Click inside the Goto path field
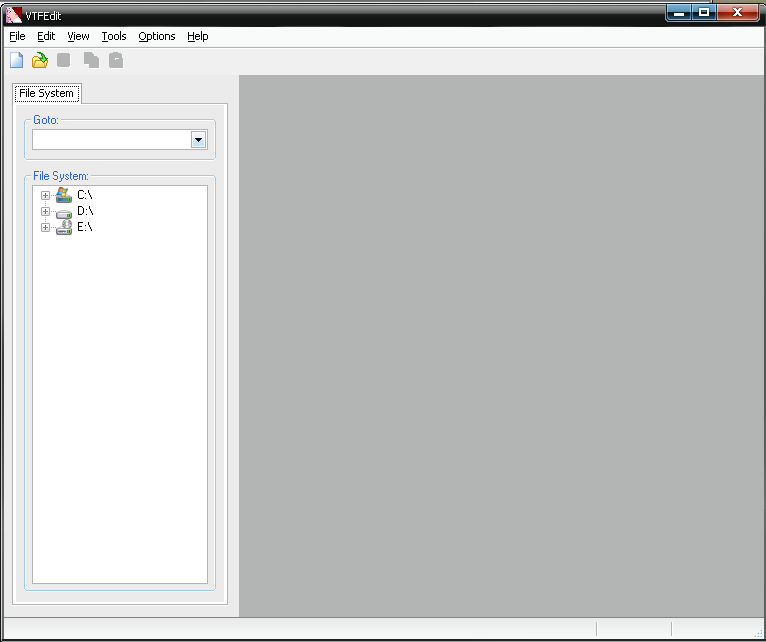Image resolution: width=766 pixels, height=642 pixels. [x=112, y=140]
